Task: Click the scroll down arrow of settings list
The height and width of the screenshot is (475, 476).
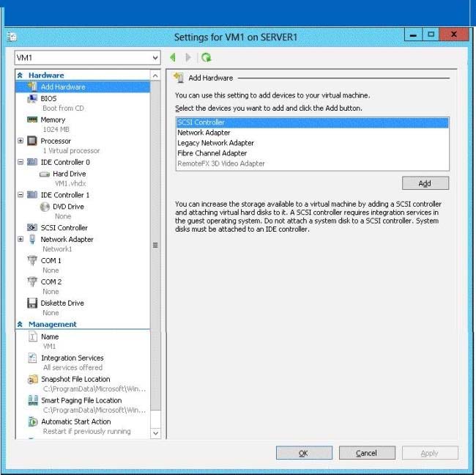Action: (x=155, y=433)
